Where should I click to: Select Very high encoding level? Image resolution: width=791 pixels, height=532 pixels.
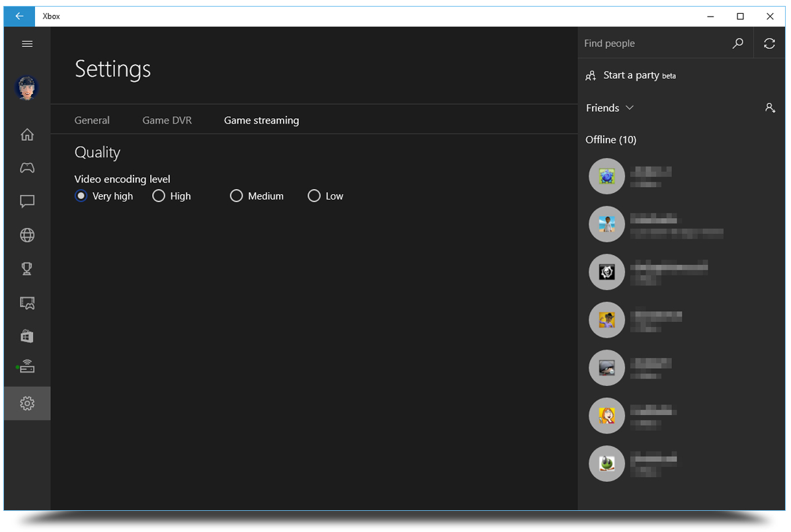click(x=81, y=196)
